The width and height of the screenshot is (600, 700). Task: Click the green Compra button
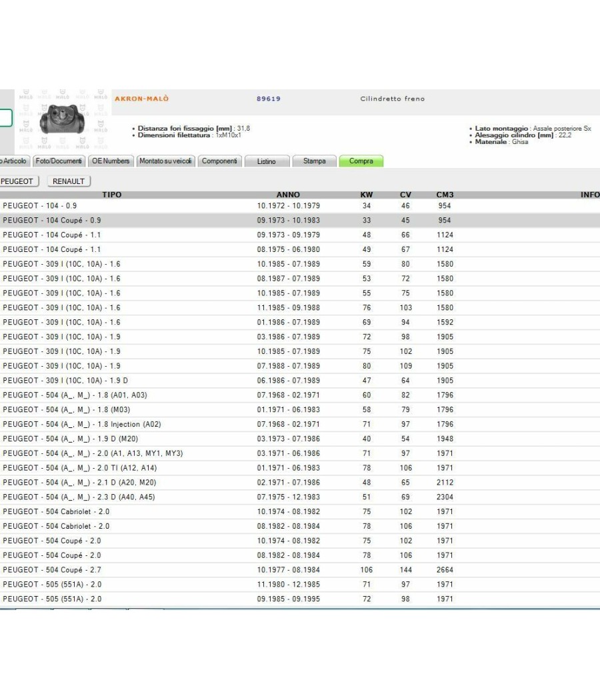pos(361,161)
